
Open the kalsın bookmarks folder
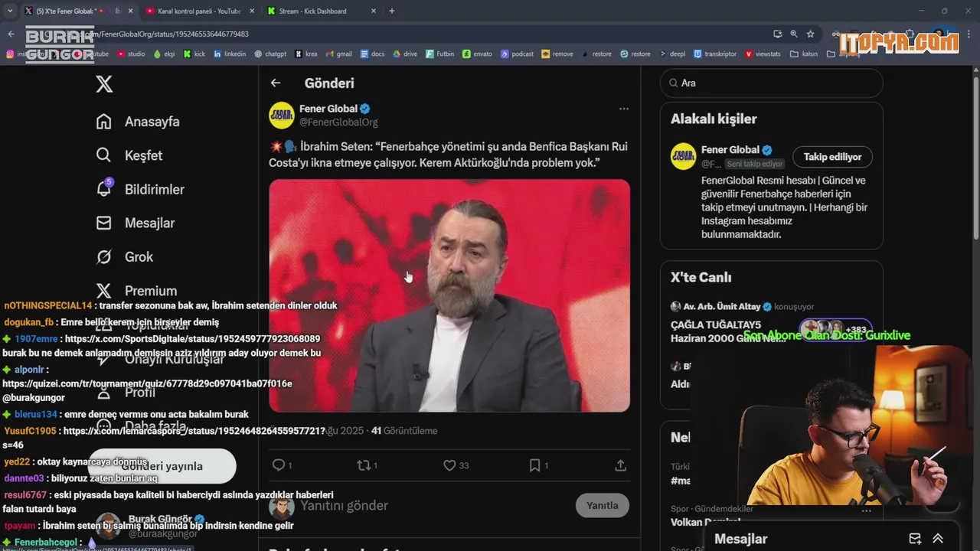tap(804, 54)
